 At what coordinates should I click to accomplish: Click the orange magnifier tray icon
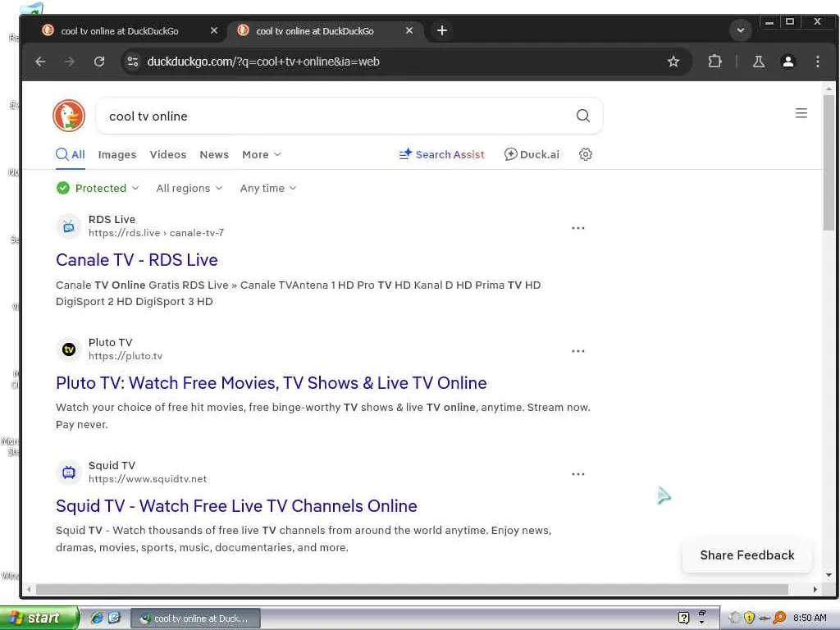coord(779,618)
